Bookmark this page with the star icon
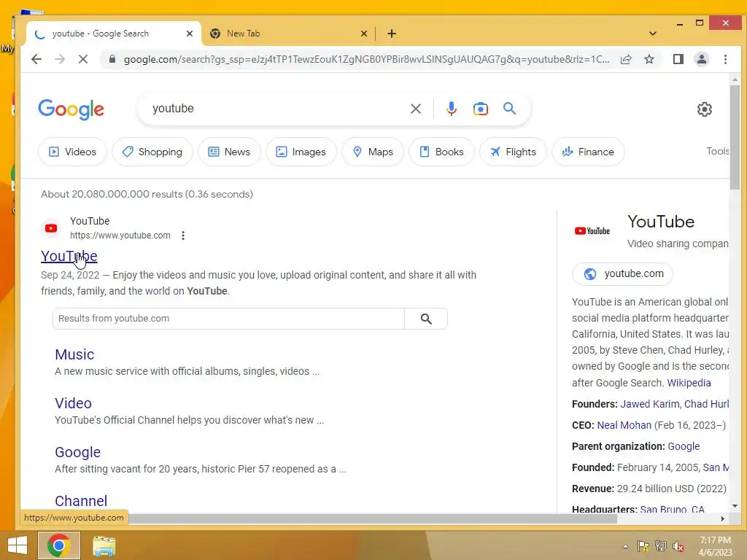This screenshot has height=560, width=747. click(649, 59)
